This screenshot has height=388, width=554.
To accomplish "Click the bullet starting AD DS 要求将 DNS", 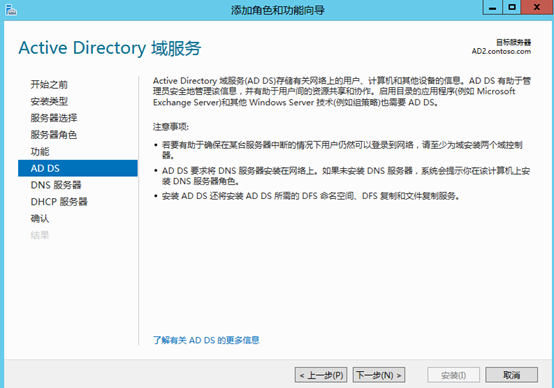I will tap(346, 176).
